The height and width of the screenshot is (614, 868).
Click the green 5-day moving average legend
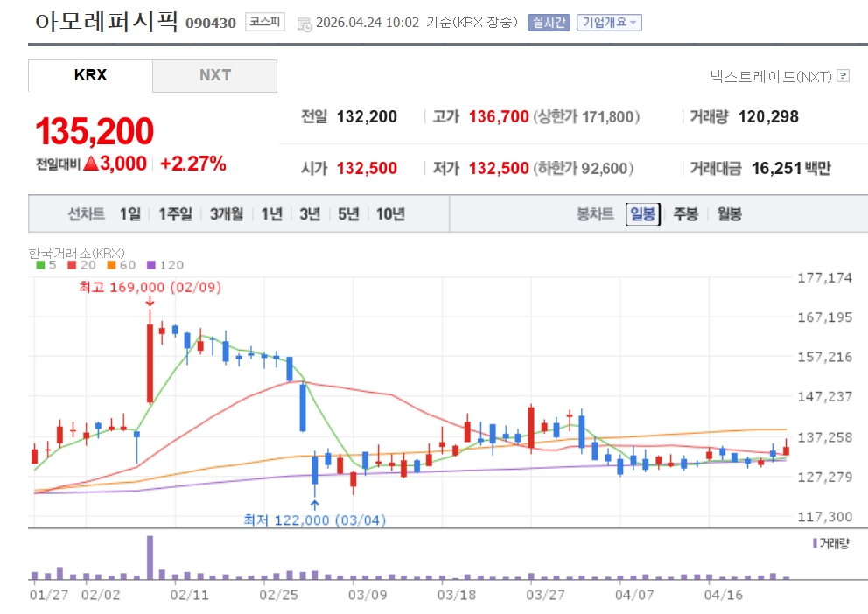[x=46, y=265]
